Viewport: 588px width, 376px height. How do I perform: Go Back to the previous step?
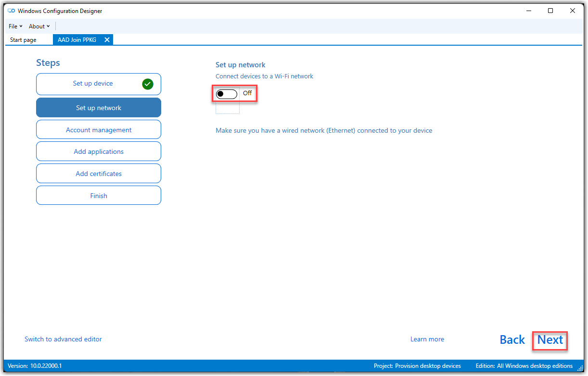[x=512, y=340]
